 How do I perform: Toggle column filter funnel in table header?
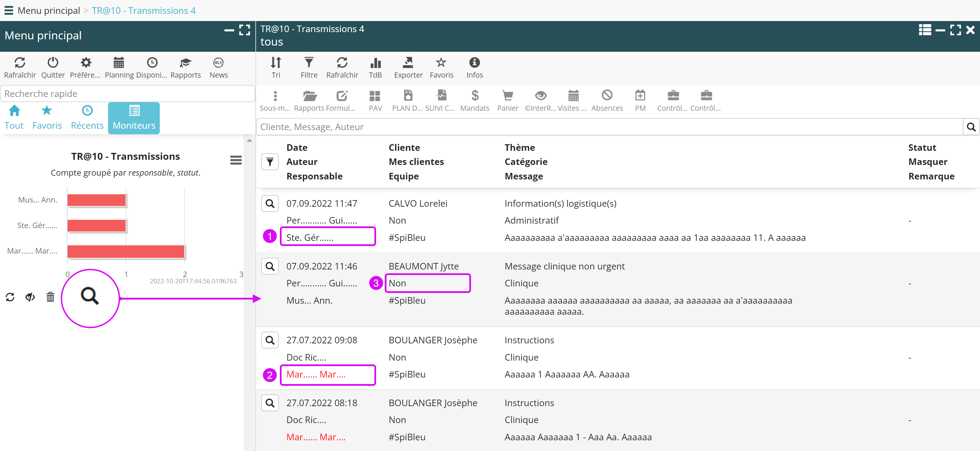coord(270,162)
